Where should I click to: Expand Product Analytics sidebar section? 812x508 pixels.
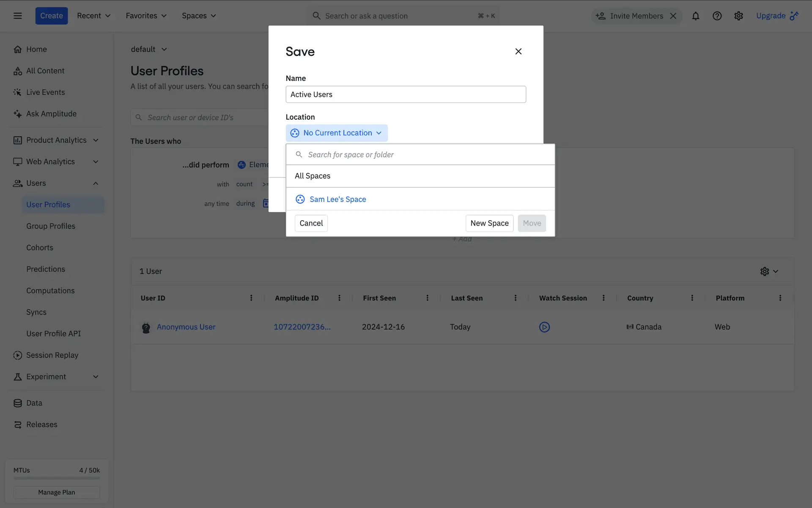(96, 140)
